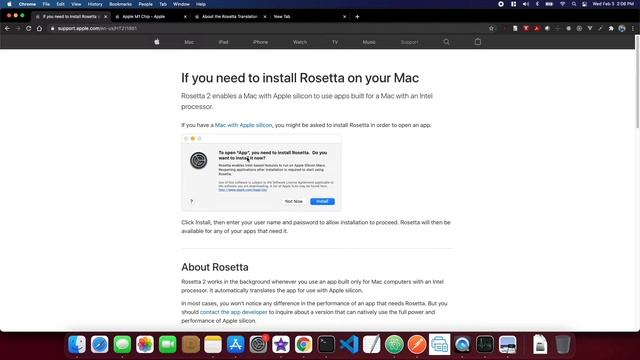
Task: Open Trash in the dock
Action: [563, 344]
